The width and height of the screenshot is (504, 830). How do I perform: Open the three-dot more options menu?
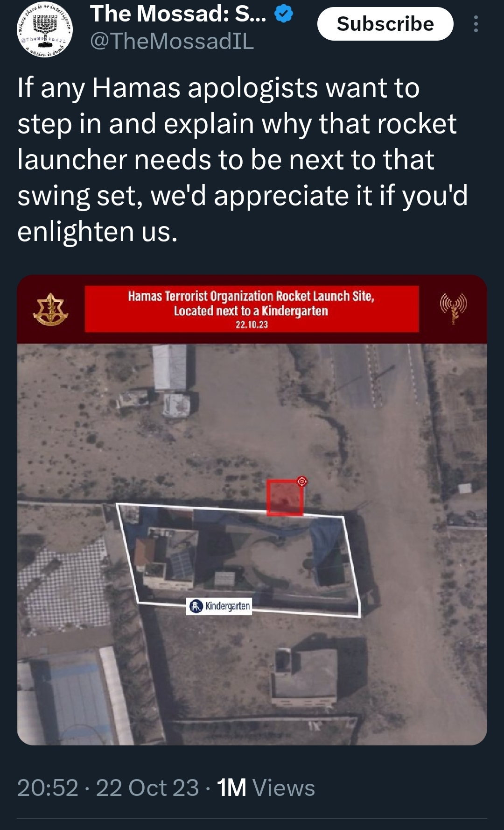coord(476,24)
